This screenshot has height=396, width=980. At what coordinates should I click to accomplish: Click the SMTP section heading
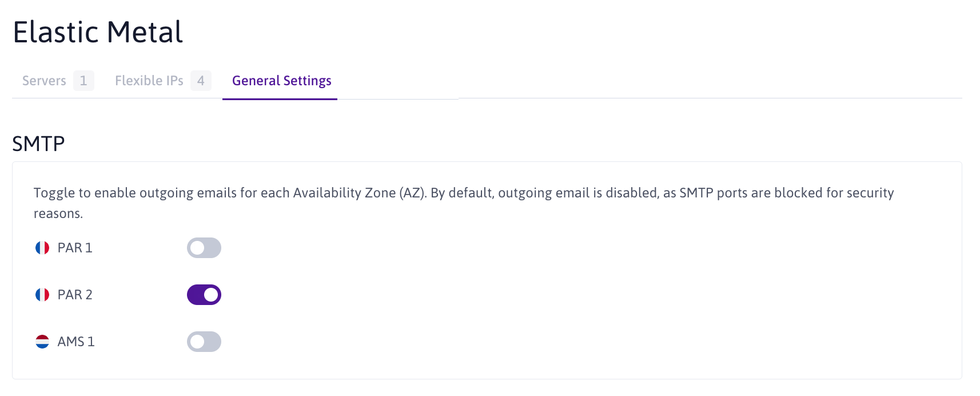click(39, 142)
